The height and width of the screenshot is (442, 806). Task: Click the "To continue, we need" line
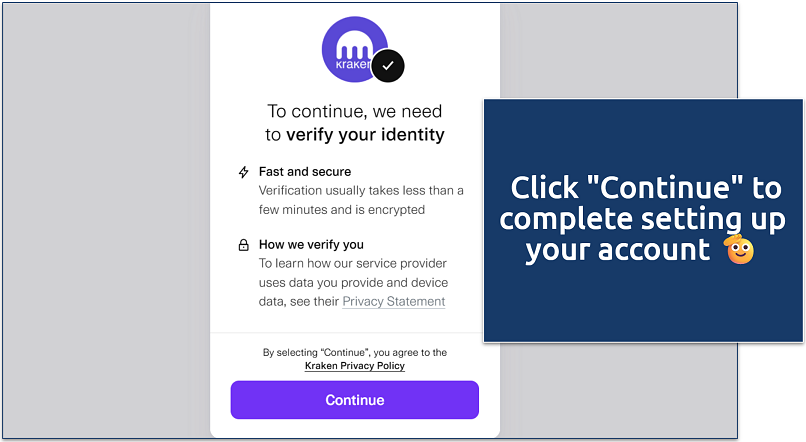[354, 111]
